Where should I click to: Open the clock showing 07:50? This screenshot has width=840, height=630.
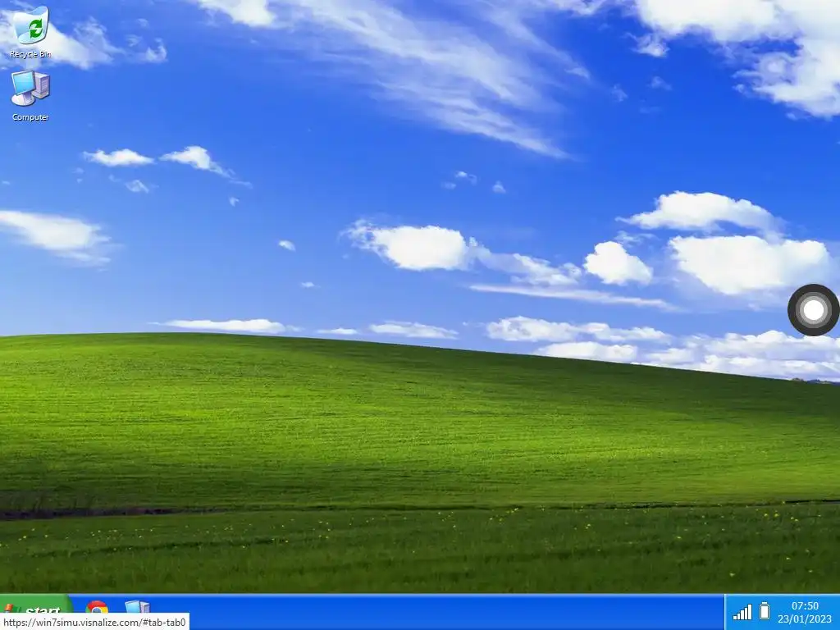point(805,606)
